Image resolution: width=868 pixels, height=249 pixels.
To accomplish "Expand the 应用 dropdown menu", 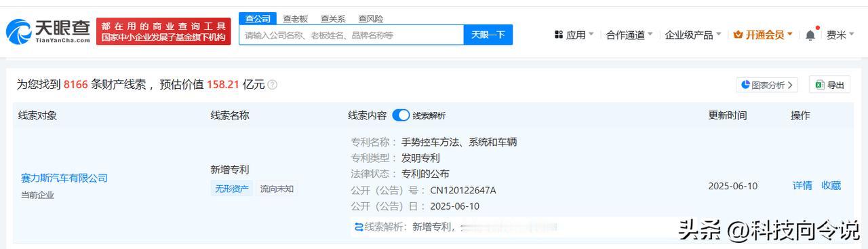I will (574, 35).
